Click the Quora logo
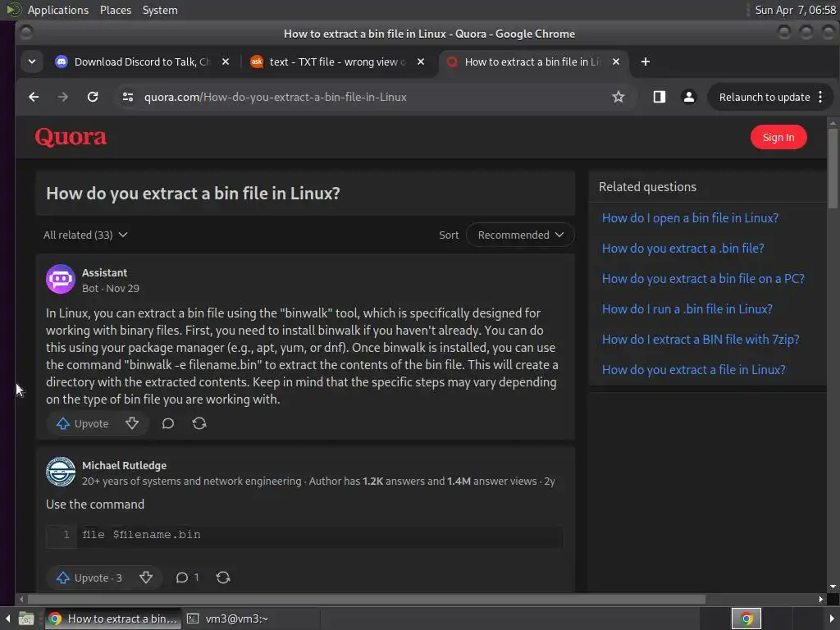The image size is (840, 630). click(71, 137)
